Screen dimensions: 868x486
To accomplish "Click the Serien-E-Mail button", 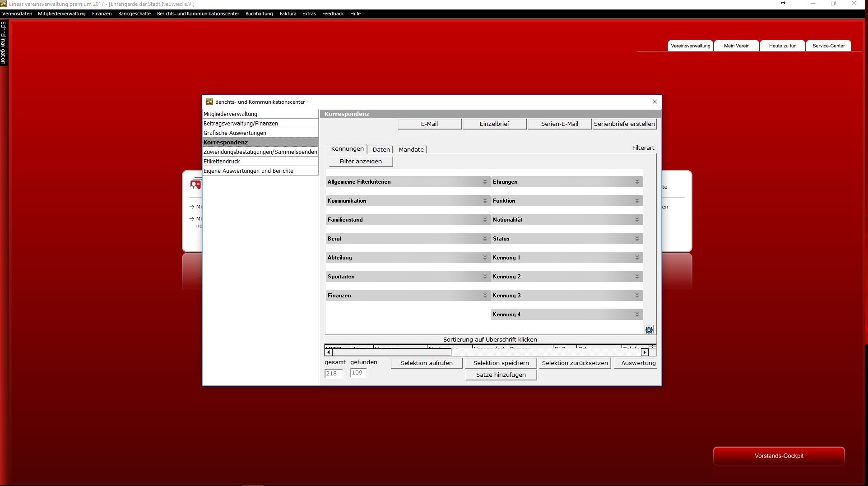I will tap(559, 124).
